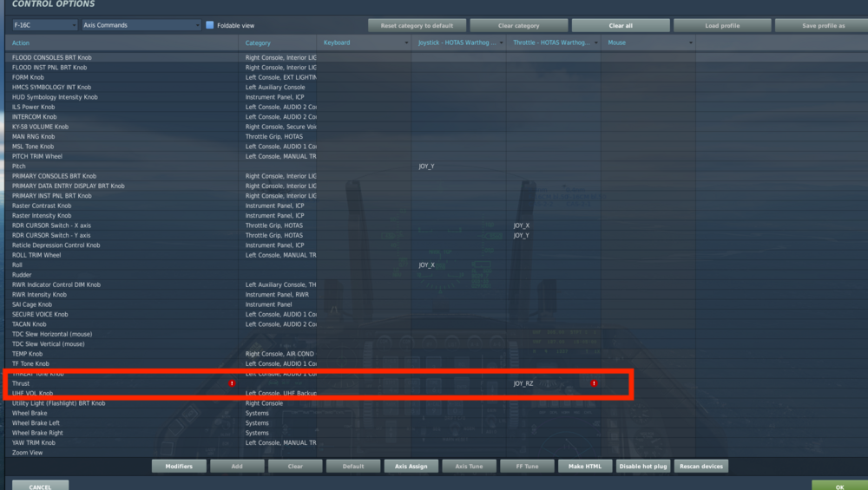Click the red conflict icon next to JOY_RZ
The image size is (868, 490).
coord(594,383)
